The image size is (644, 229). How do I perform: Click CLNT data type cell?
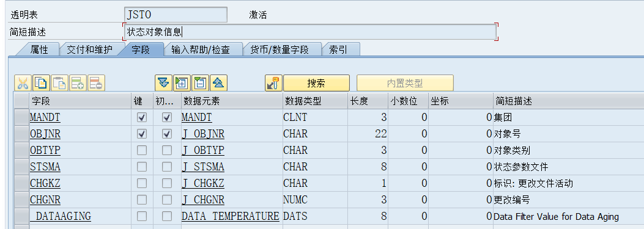click(x=314, y=117)
